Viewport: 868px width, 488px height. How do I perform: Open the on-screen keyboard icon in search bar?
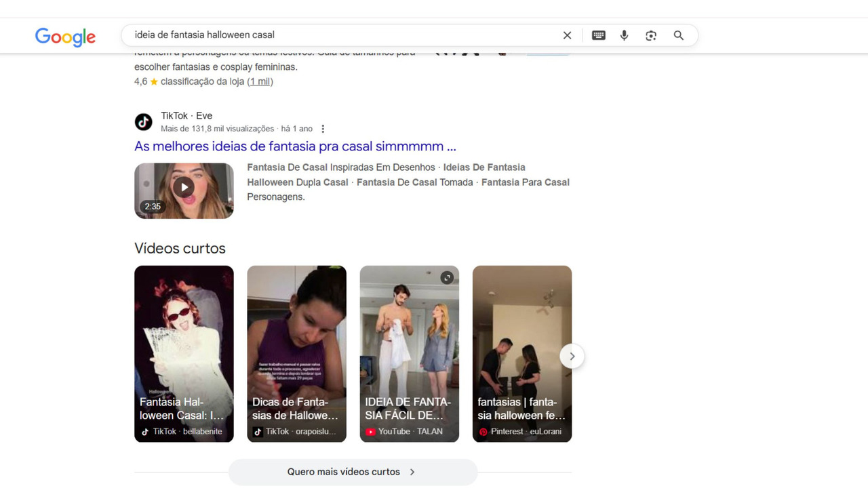pyautogui.click(x=598, y=35)
